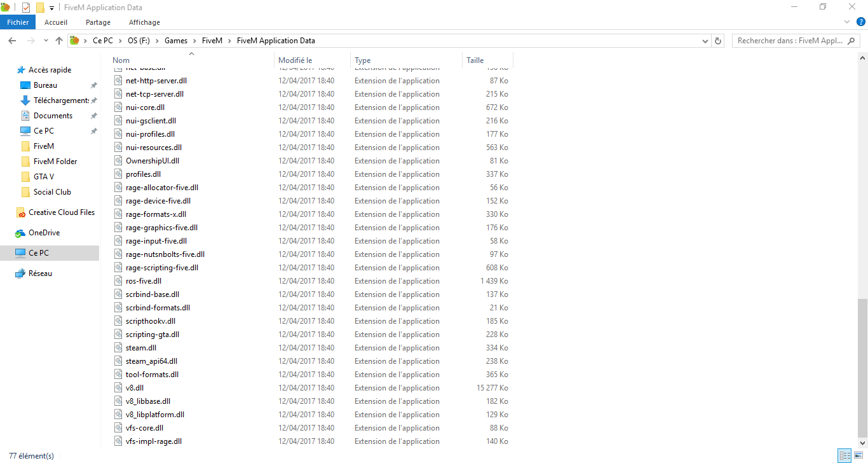The width and height of the screenshot is (868, 463).
Task: Select Ce PC in navigation pane
Action: click(50, 253)
